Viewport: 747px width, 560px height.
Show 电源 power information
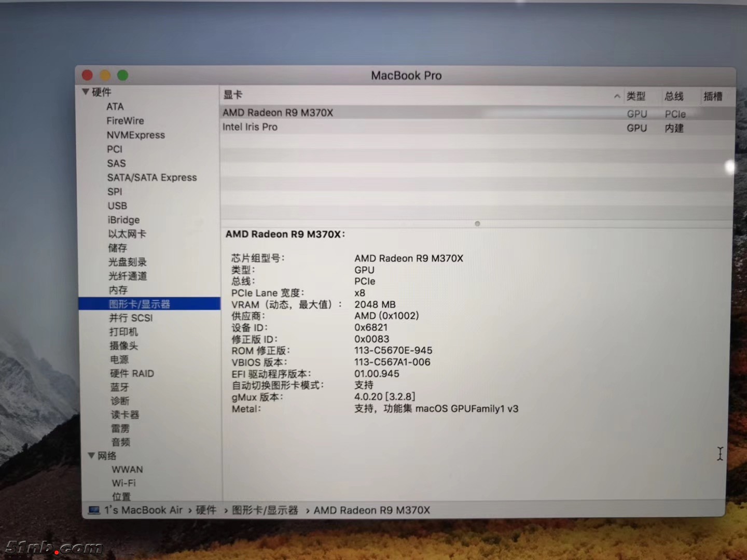click(x=119, y=359)
